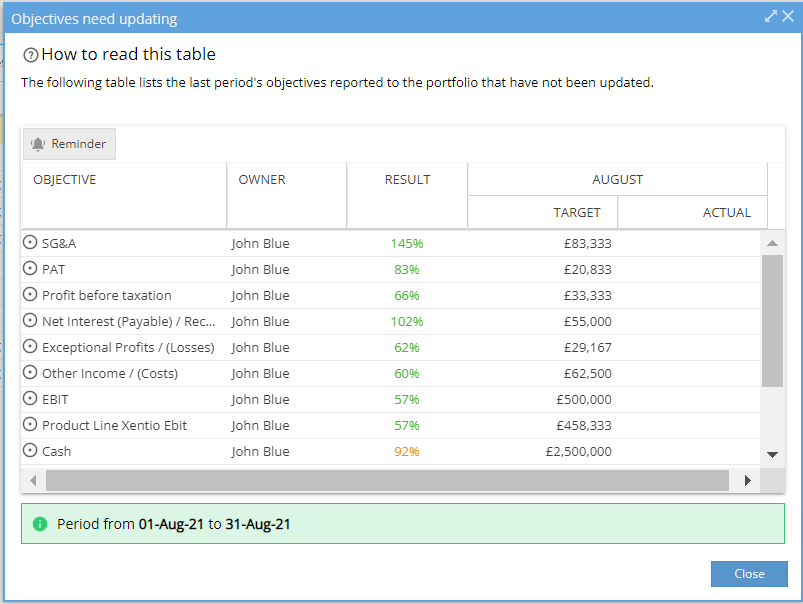
Task: Click the target icon beside SG&A
Action: pyautogui.click(x=30, y=242)
